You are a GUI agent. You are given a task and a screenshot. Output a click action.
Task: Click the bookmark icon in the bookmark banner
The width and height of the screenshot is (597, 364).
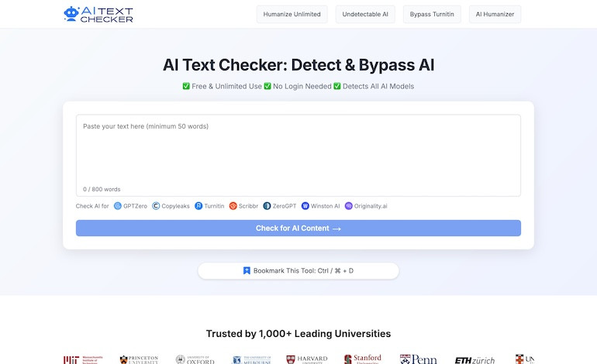[247, 270]
